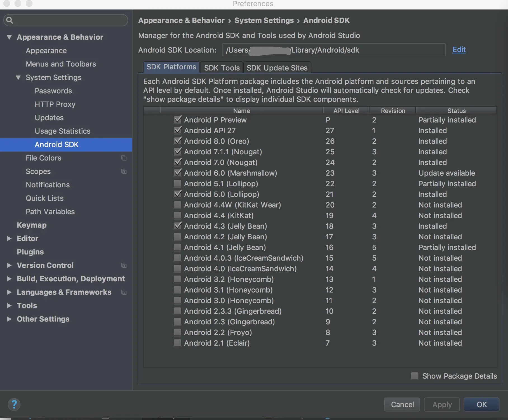Viewport: 508px width, 420px height.
Task: Click the Version Control project-scope icon
Action: (x=124, y=265)
